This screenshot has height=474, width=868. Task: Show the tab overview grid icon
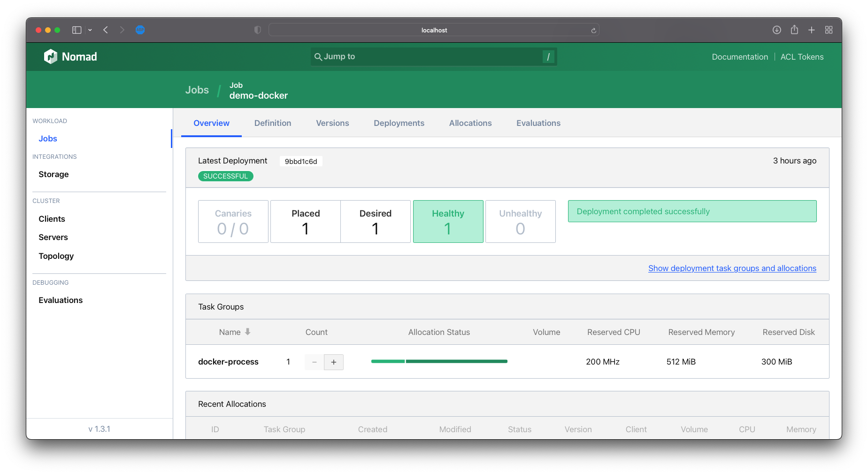point(829,30)
